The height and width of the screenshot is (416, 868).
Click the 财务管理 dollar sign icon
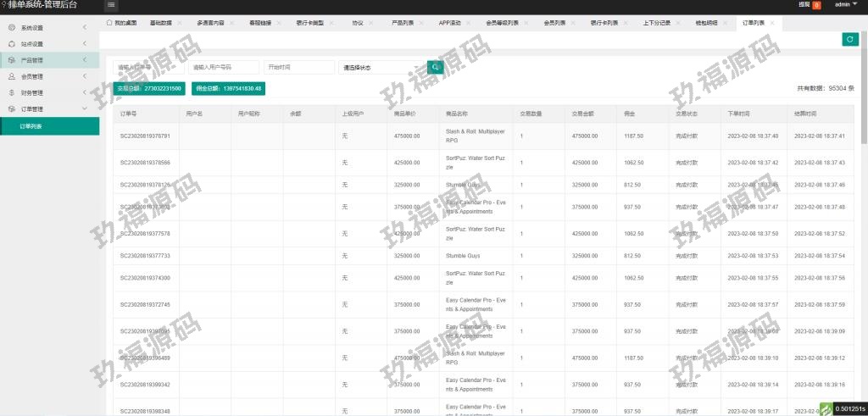[x=11, y=93]
